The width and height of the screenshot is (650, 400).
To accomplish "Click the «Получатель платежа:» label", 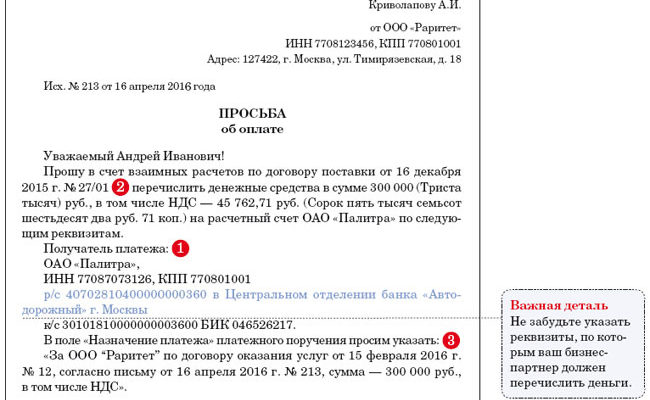I will coord(103,247).
